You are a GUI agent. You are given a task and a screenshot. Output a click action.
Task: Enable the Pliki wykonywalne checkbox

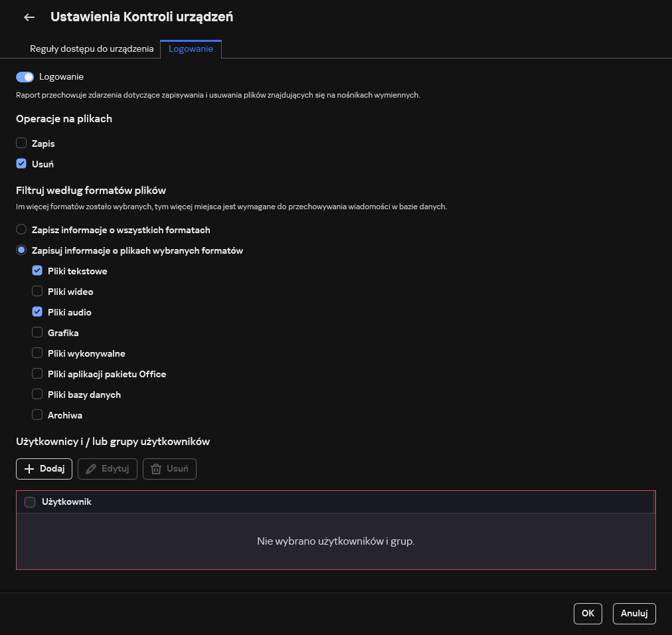coord(37,353)
